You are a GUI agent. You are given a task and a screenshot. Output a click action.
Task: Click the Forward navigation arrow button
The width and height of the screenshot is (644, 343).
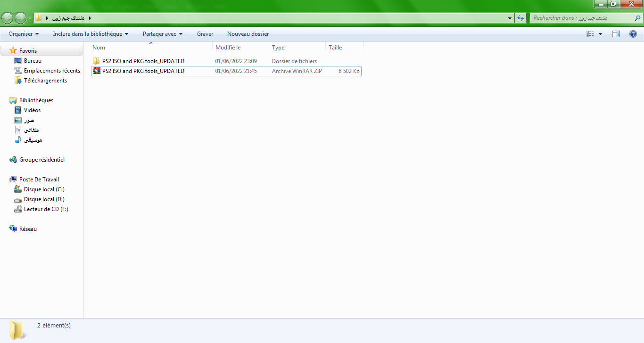tap(20, 18)
